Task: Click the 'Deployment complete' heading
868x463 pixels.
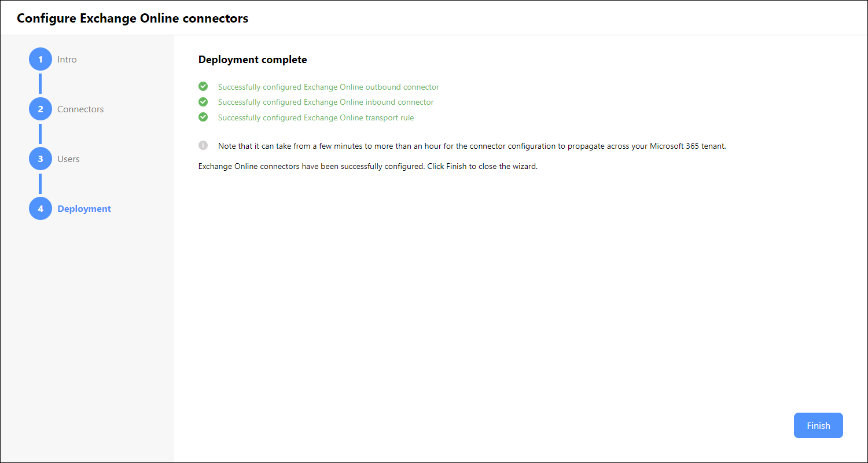Action: [x=253, y=60]
